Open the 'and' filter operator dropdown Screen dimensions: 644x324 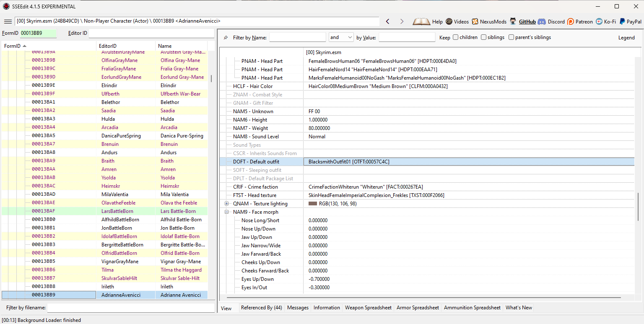(x=341, y=37)
